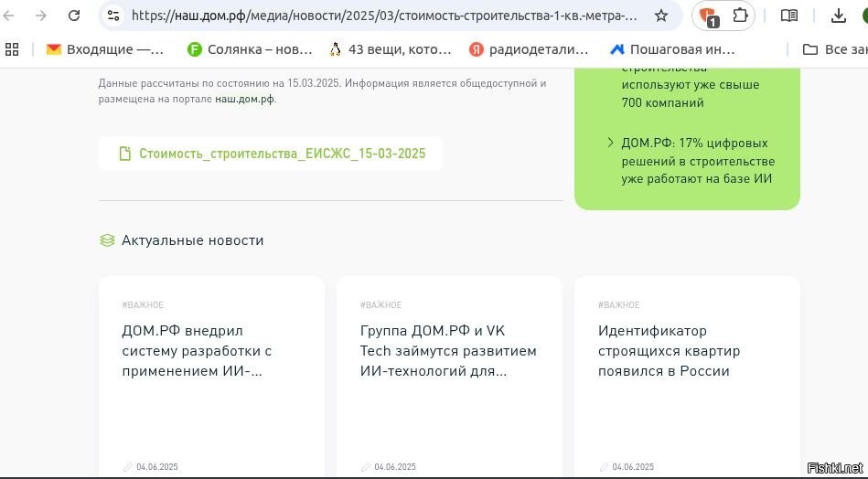Click the layers icon beside Актуальные новости
This screenshot has height=479, width=868.
[107, 240]
